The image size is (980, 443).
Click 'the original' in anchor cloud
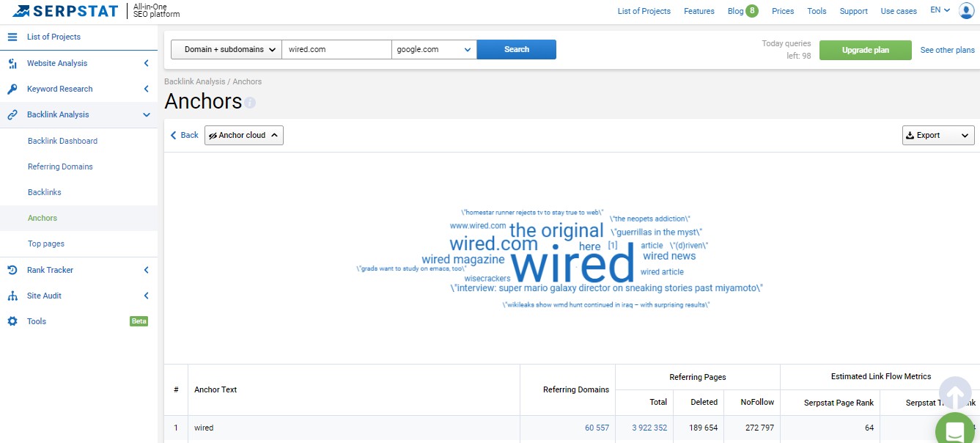(556, 230)
